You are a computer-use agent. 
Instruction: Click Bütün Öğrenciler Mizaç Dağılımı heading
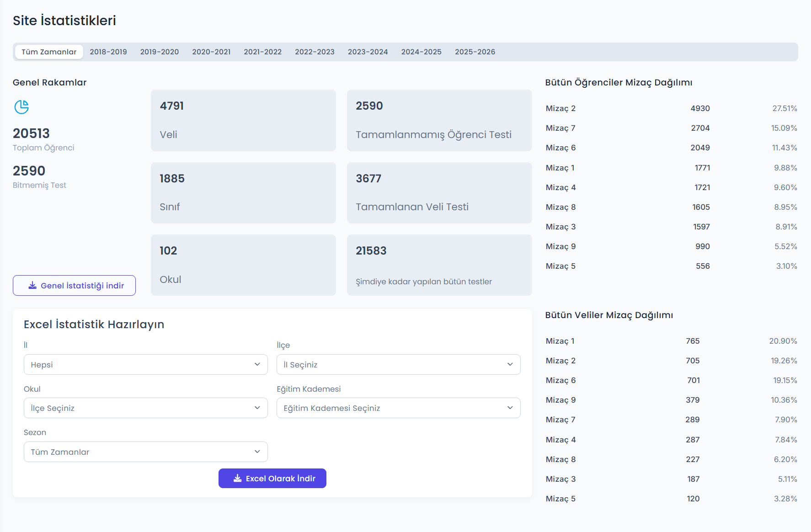[619, 83]
